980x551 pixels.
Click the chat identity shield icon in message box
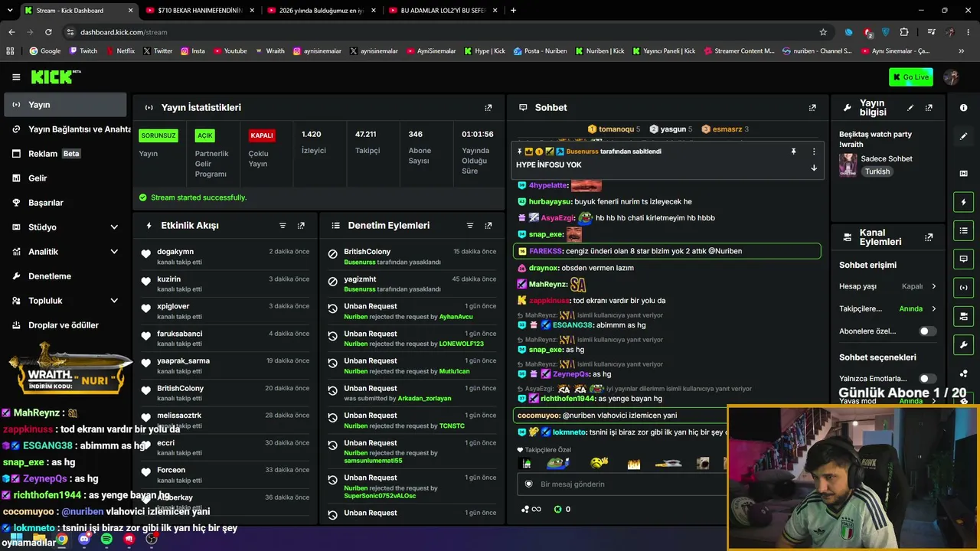[528, 484]
